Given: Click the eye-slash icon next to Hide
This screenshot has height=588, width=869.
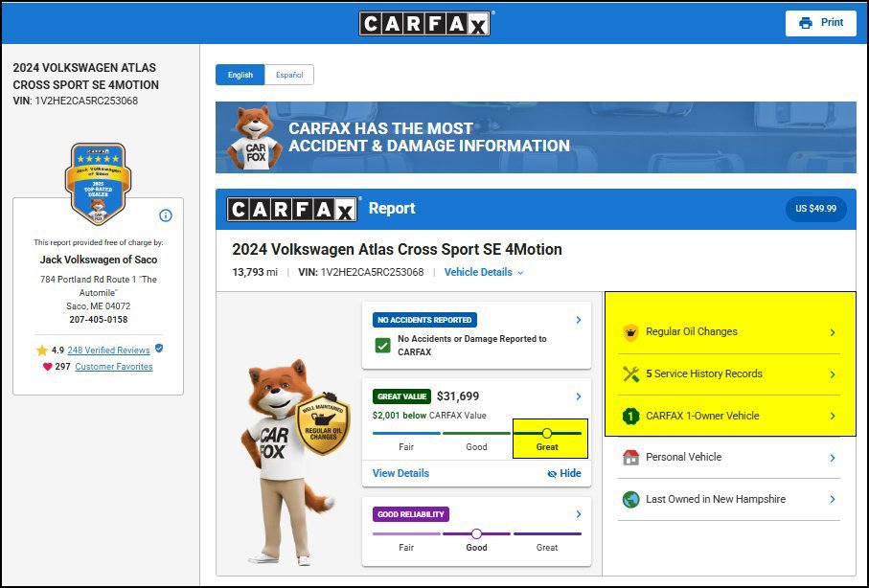Looking at the screenshot, I should pyautogui.click(x=552, y=474).
